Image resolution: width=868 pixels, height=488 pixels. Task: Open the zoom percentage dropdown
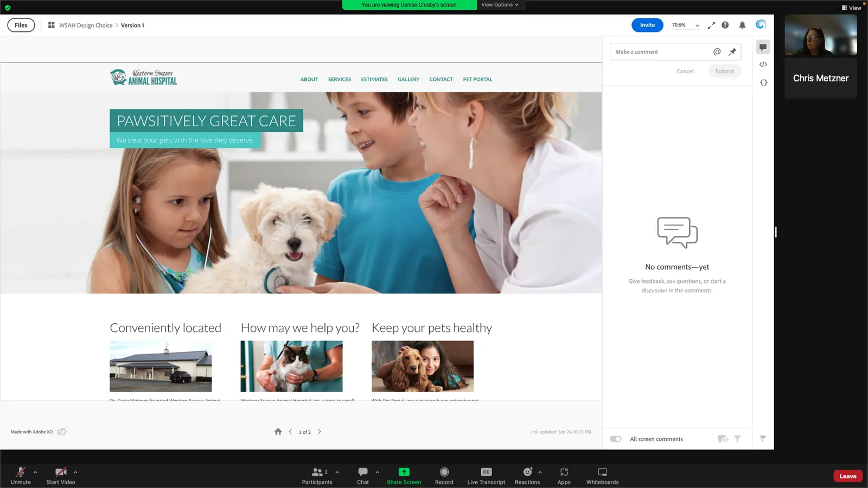(686, 25)
